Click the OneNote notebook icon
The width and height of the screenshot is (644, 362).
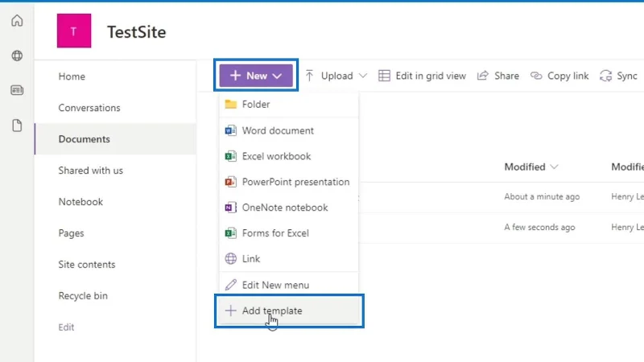231,208
